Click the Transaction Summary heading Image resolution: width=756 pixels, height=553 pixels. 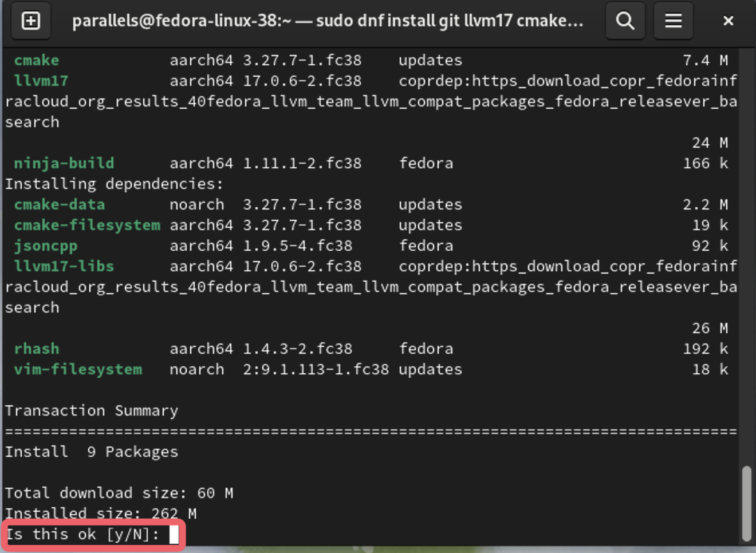(x=92, y=411)
